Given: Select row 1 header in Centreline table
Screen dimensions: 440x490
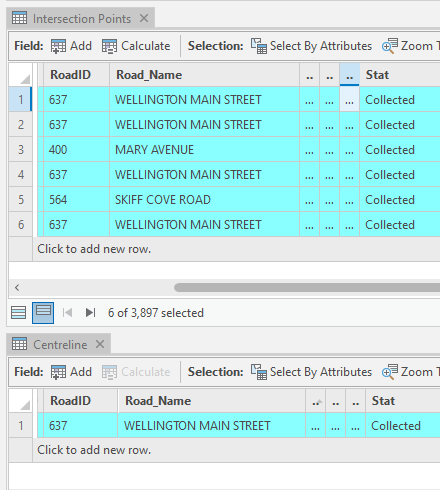Looking at the screenshot, I should point(21,425).
